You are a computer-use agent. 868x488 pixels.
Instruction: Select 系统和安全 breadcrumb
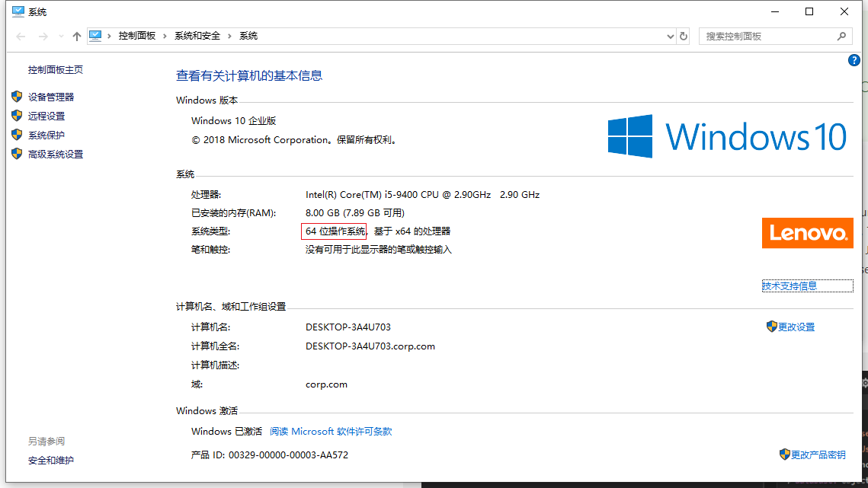click(197, 36)
